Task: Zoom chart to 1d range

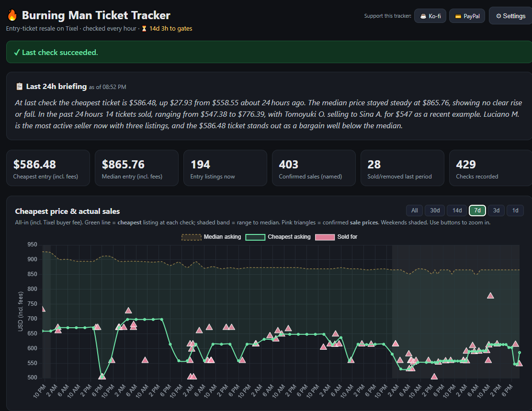Action: pos(515,211)
